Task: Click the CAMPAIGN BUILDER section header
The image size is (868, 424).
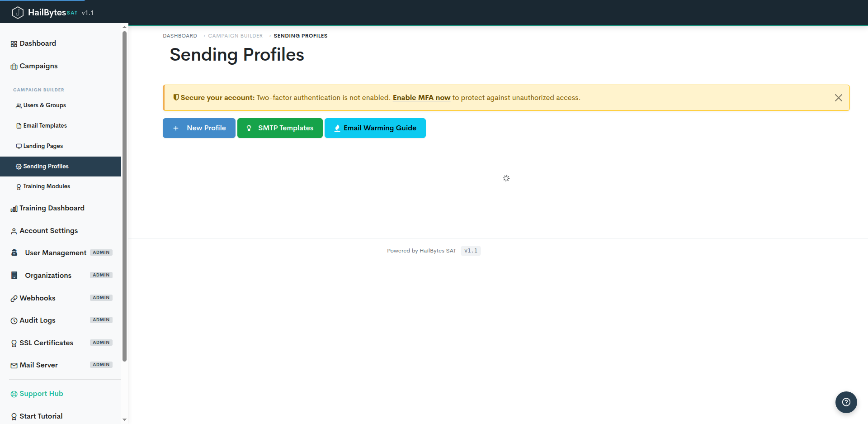Action: tap(38, 90)
